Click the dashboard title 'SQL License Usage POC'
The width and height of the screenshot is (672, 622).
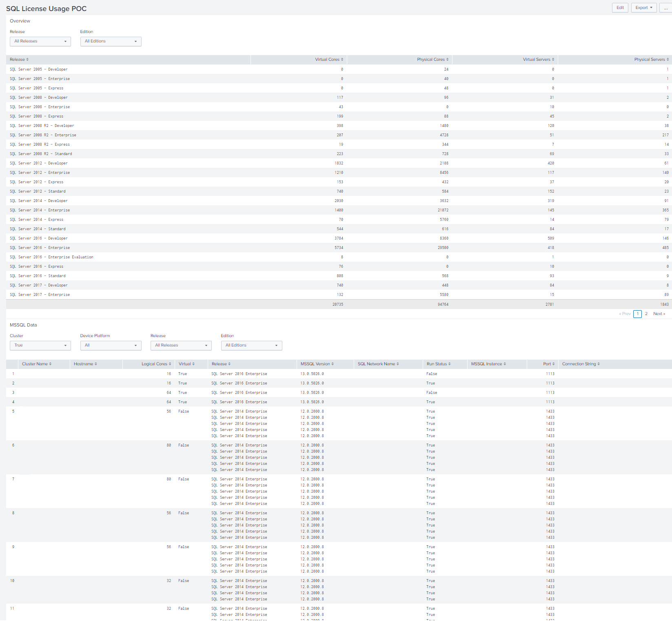click(x=47, y=9)
